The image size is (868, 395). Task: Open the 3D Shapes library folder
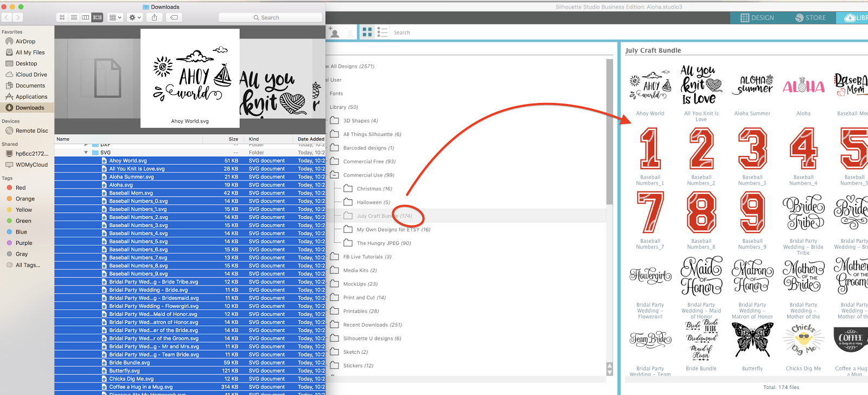tap(354, 121)
